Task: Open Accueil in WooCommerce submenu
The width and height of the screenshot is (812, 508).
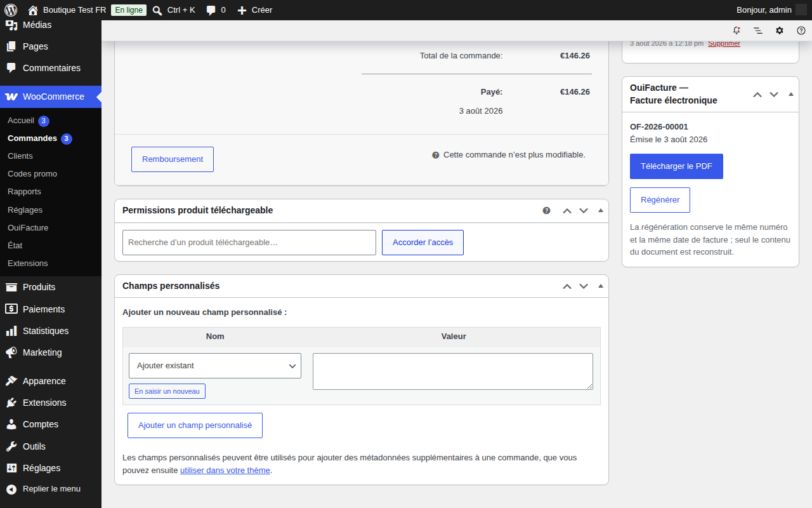Action: click(x=21, y=121)
